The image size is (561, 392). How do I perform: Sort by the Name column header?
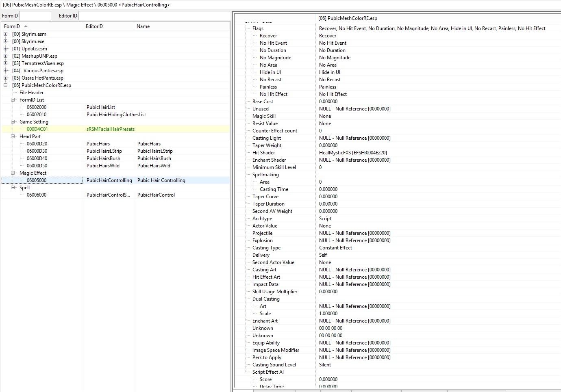182,26
